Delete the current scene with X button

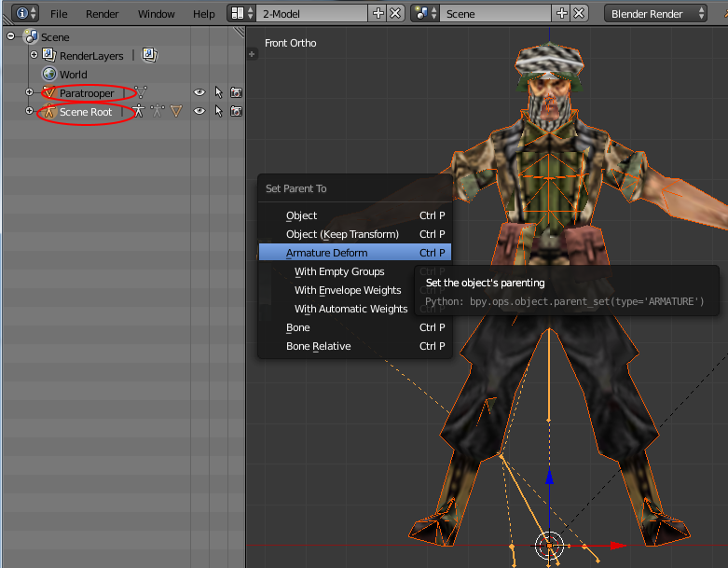(x=579, y=13)
